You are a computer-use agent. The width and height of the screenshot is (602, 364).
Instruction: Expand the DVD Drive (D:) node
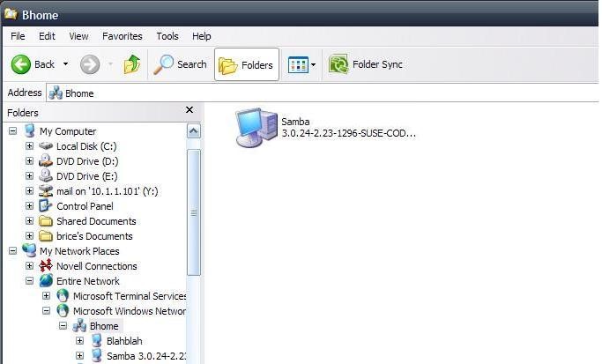tap(29, 161)
